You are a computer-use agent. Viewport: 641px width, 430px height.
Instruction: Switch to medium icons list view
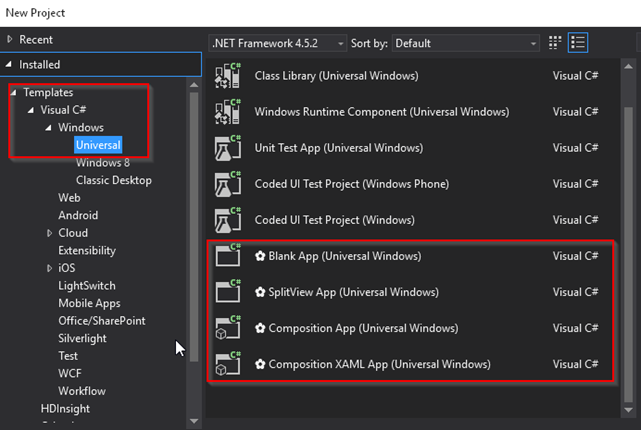click(578, 43)
